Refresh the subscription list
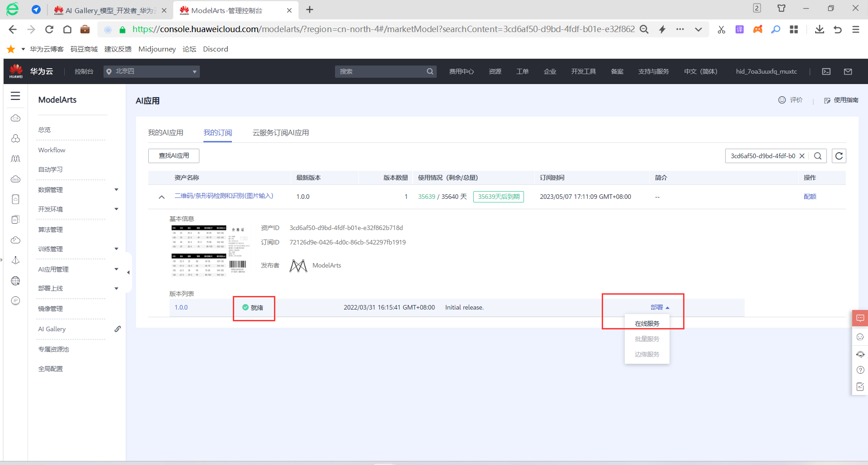Image resolution: width=868 pixels, height=465 pixels. (x=839, y=156)
